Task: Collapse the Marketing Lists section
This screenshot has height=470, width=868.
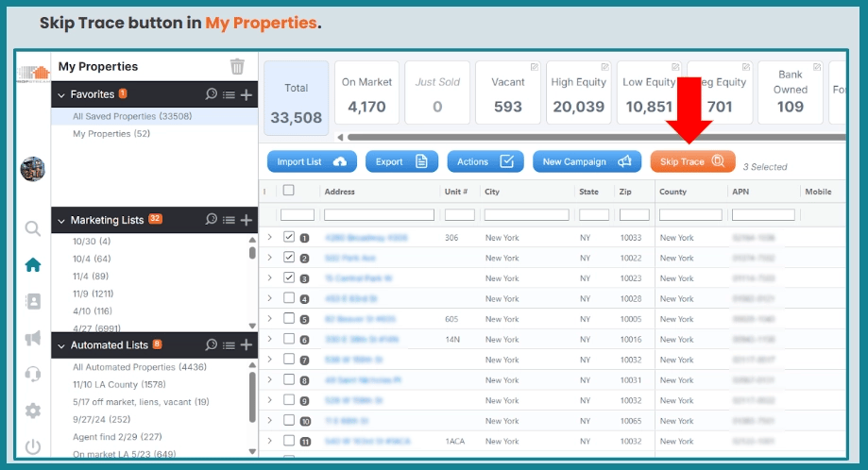Action: tap(61, 221)
